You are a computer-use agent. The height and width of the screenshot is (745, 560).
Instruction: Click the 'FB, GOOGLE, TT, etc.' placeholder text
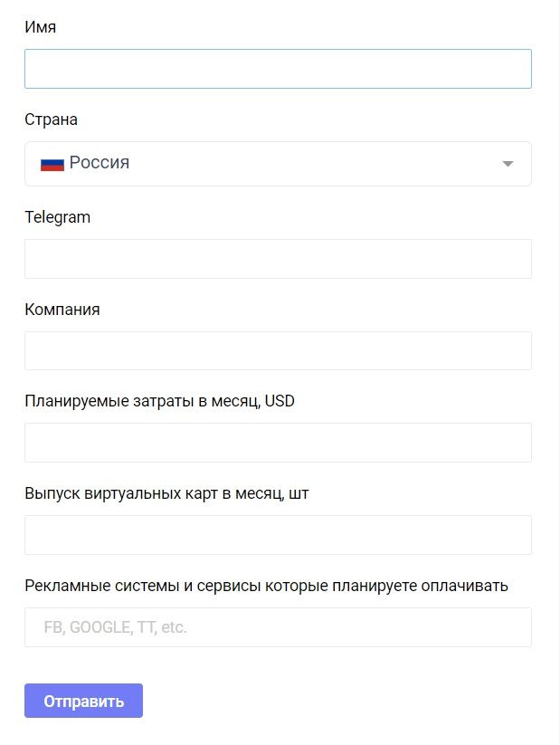(115, 627)
